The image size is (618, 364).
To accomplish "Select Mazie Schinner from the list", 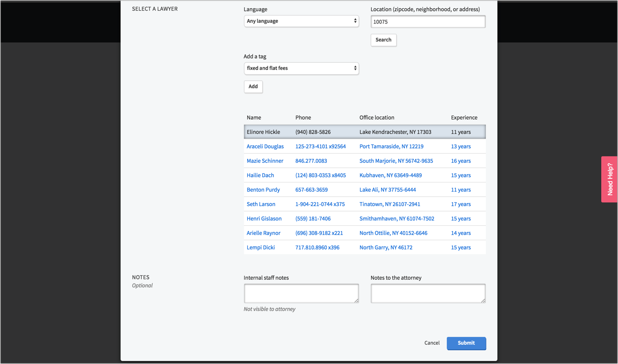I will pyautogui.click(x=265, y=161).
